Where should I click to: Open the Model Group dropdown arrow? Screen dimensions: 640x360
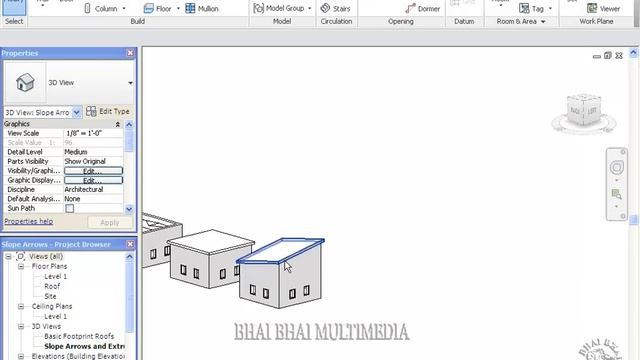pos(309,9)
